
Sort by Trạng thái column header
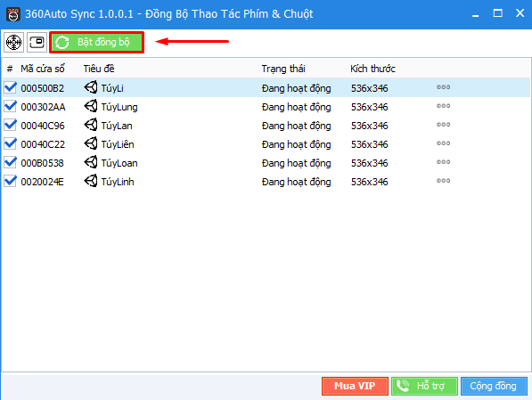(x=283, y=69)
